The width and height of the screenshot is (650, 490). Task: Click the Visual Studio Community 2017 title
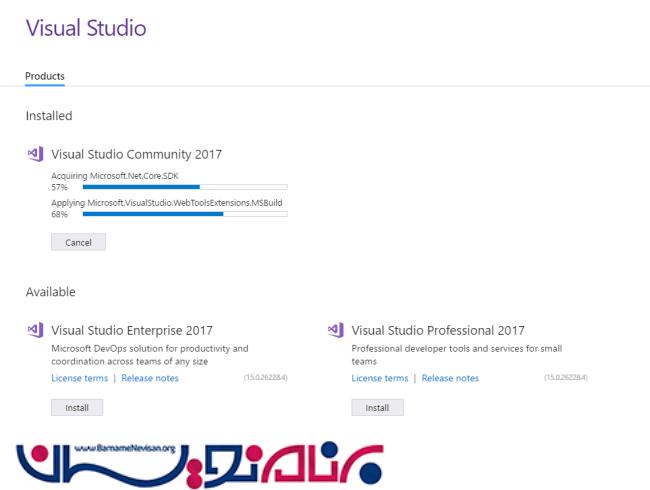click(136, 154)
